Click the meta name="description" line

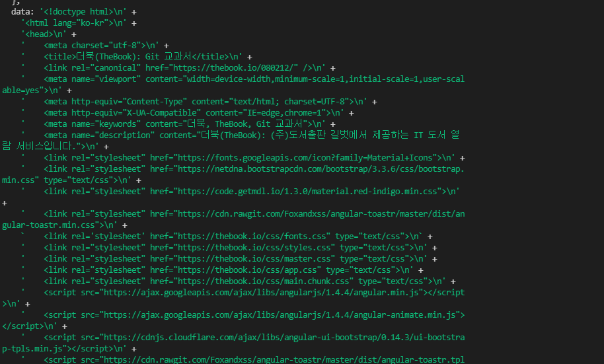(x=241, y=135)
